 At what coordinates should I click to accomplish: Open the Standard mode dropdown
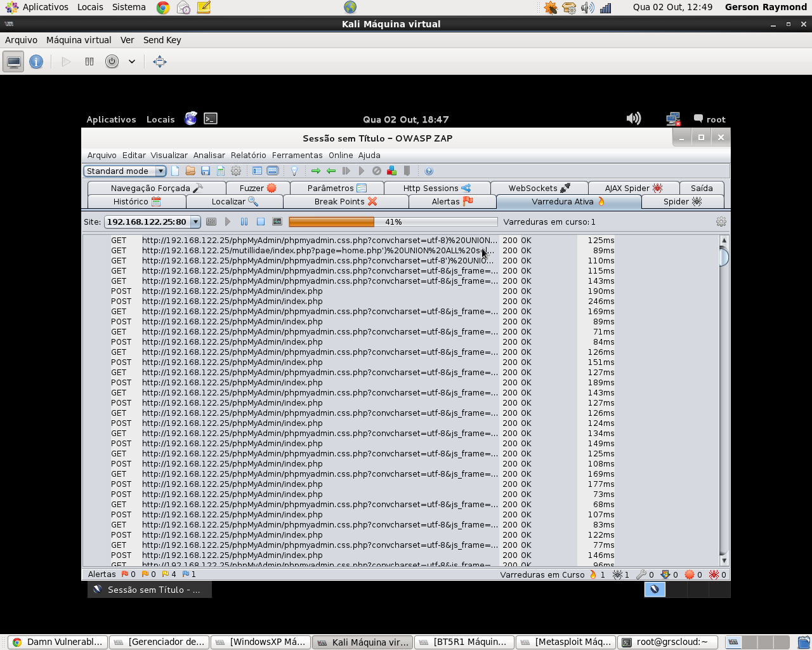click(125, 171)
